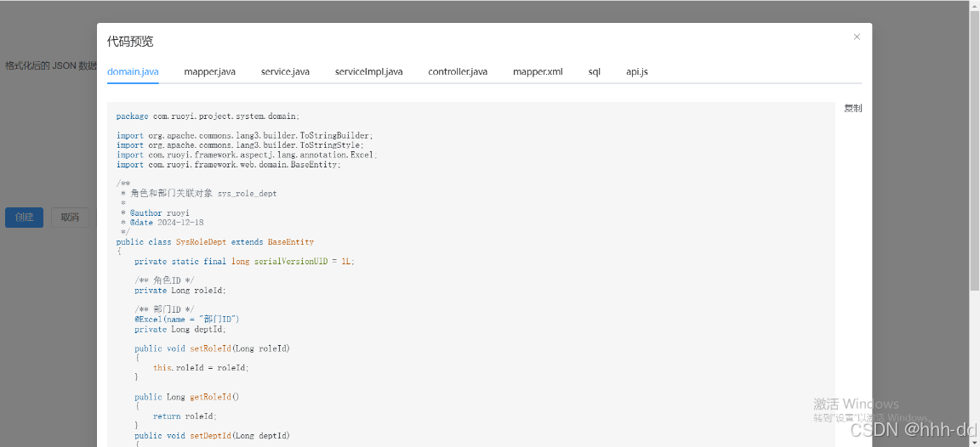Click the public class SysRoleDept declaration line
980x447 pixels.
pyautogui.click(x=215, y=241)
